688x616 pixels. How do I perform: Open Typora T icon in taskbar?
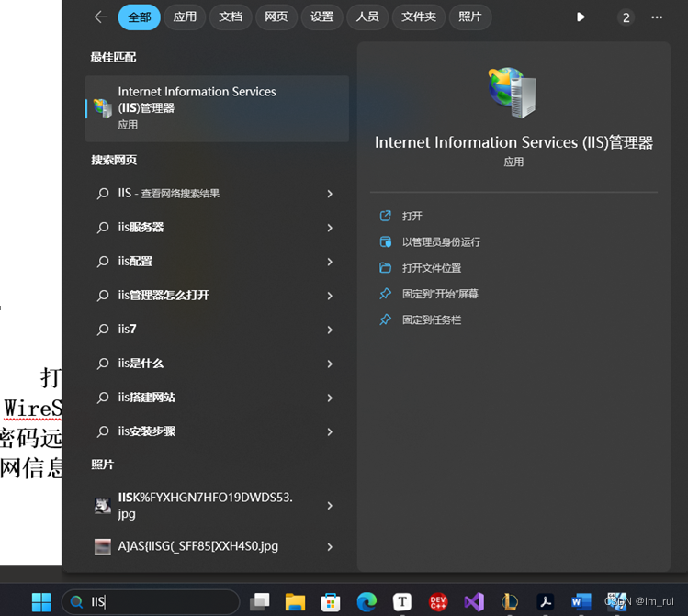(402, 602)
